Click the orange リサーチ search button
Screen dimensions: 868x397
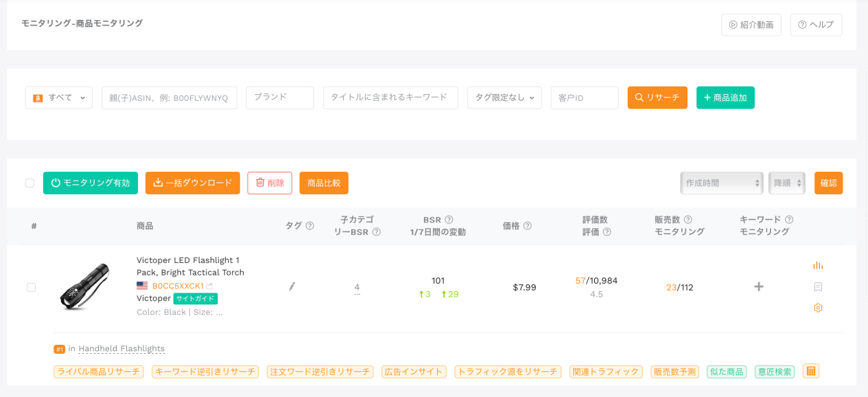[x=657, y=98]
